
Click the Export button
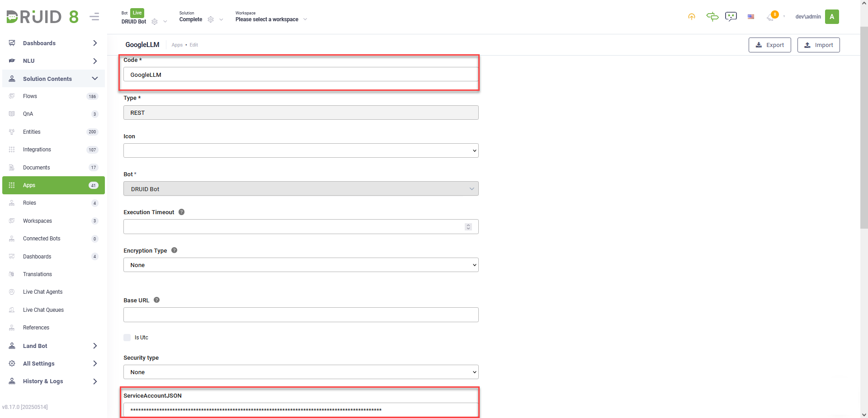coord(769,45)
